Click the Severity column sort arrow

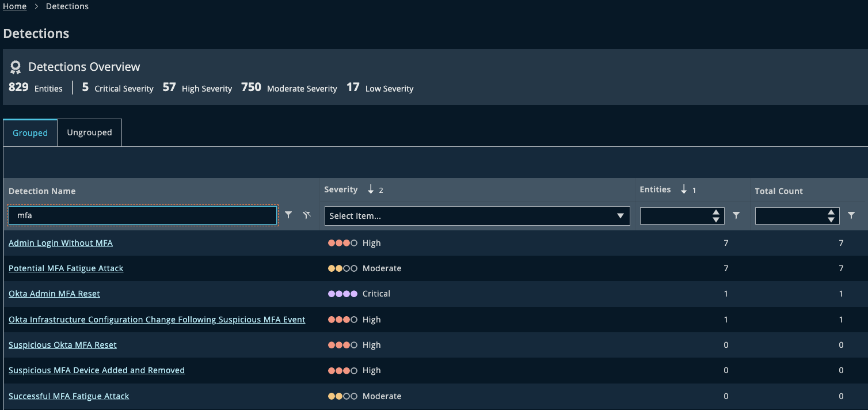click(x=371, y=189)
